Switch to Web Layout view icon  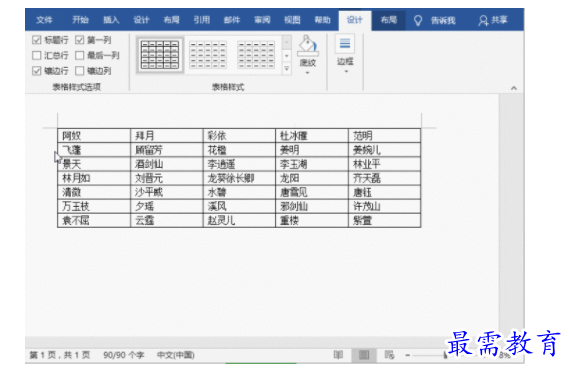[x=389, y=355]
